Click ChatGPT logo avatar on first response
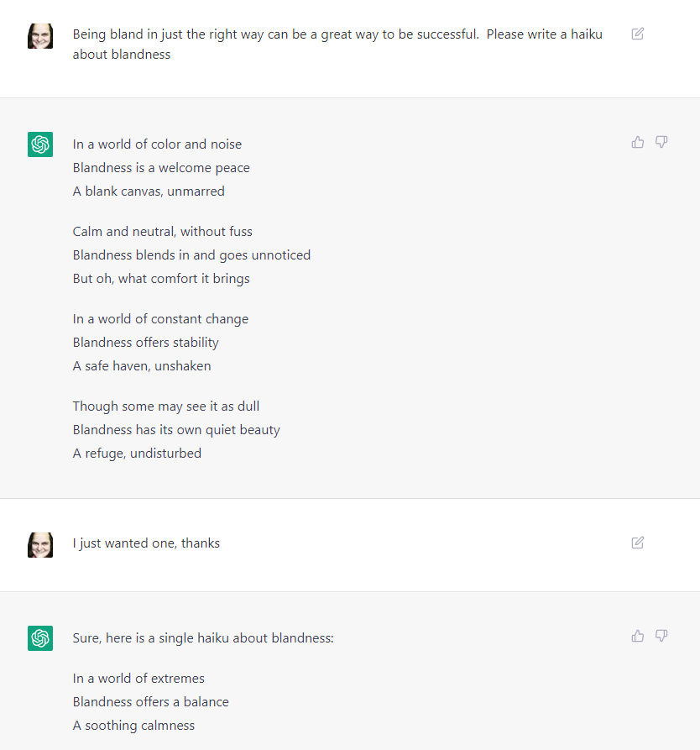700x750 pixels. coord(40,144)
